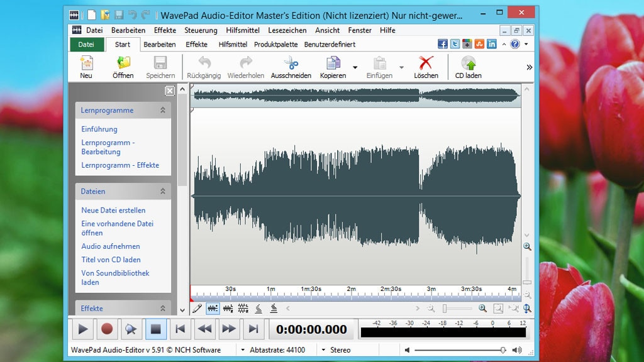
Task: Switch to the Effekte ribbon tab
Action: coord(197,44)
